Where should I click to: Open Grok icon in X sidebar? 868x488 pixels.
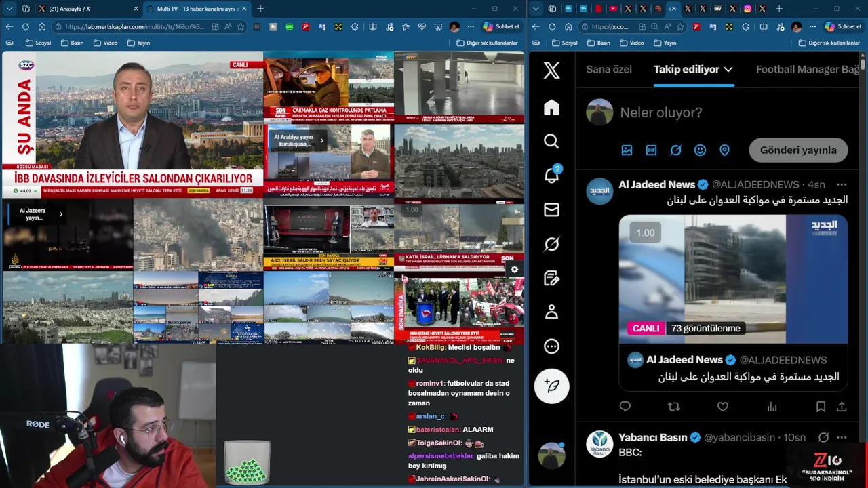(551, 244)
